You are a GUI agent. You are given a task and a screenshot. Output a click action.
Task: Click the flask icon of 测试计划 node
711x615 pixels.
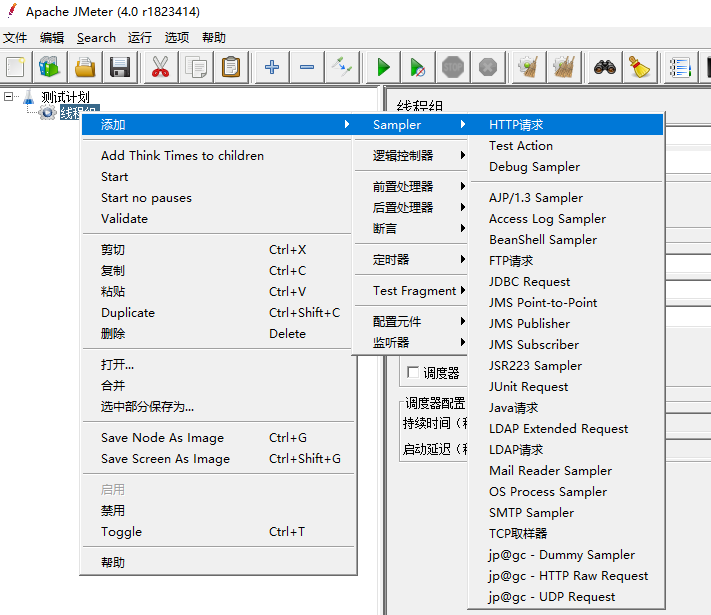[29, 97]
